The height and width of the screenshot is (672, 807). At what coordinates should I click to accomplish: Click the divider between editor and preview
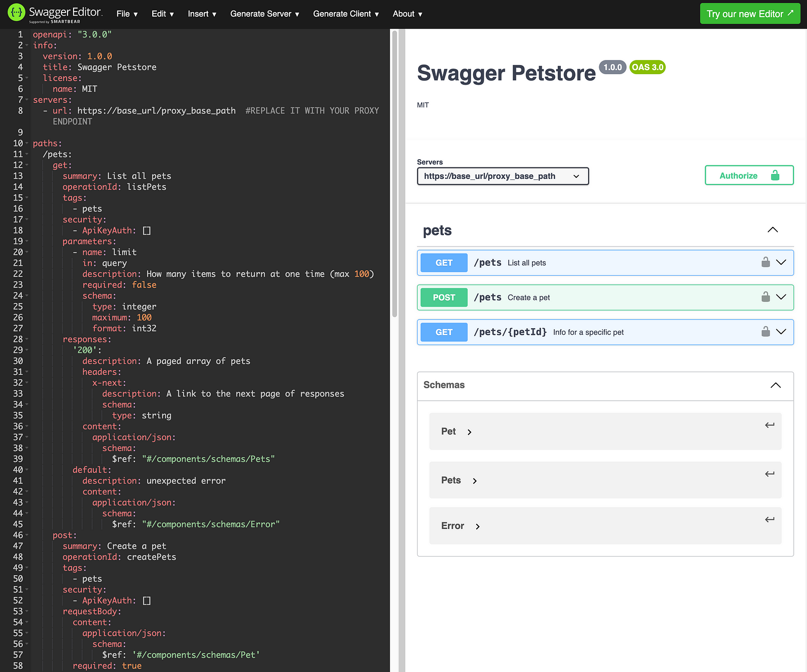(402, 350)
